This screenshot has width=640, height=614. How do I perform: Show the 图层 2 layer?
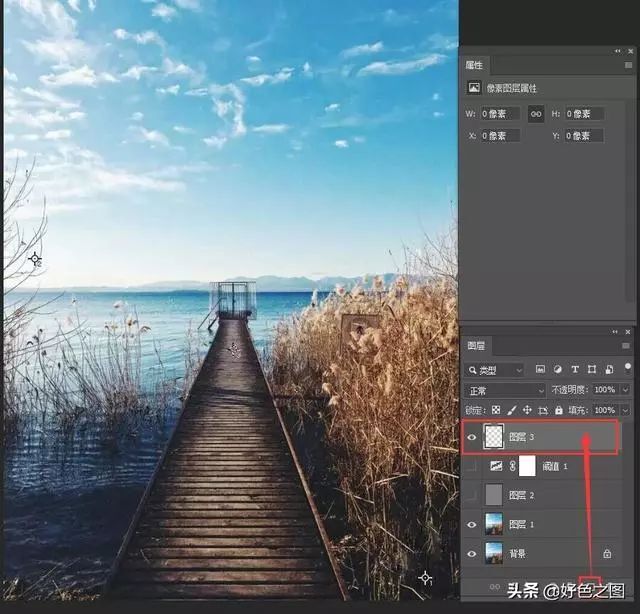(472, 494)
